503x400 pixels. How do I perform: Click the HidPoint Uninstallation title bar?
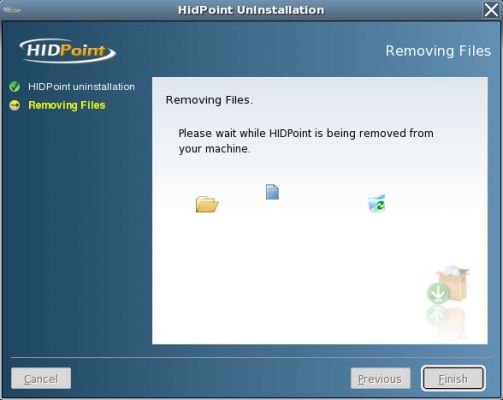pos(251,10)
